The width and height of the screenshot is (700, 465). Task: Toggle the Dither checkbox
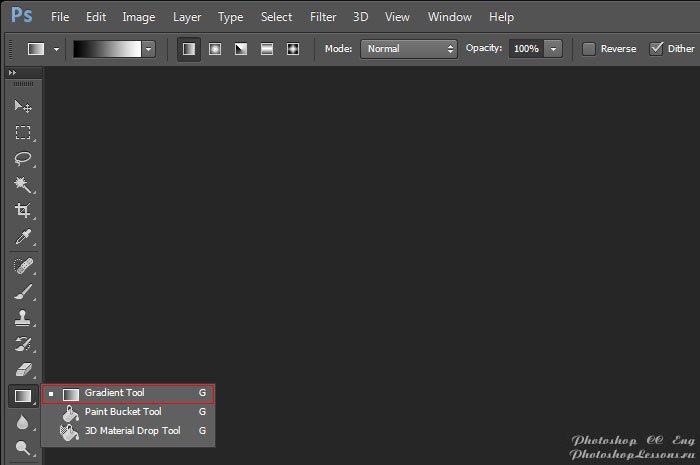[x=657, y=48]
